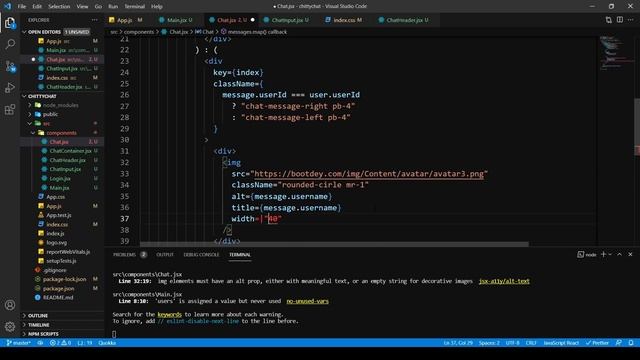640x360 pixels.
Task: Click the unsaved dot on the Chat.jsx tab
Action: (253, 20)
